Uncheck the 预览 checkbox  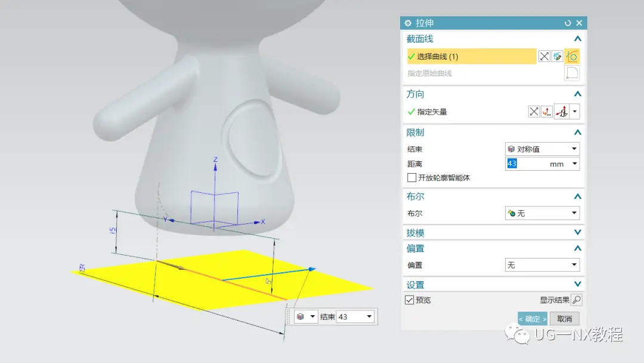click(x=410, y=300)
